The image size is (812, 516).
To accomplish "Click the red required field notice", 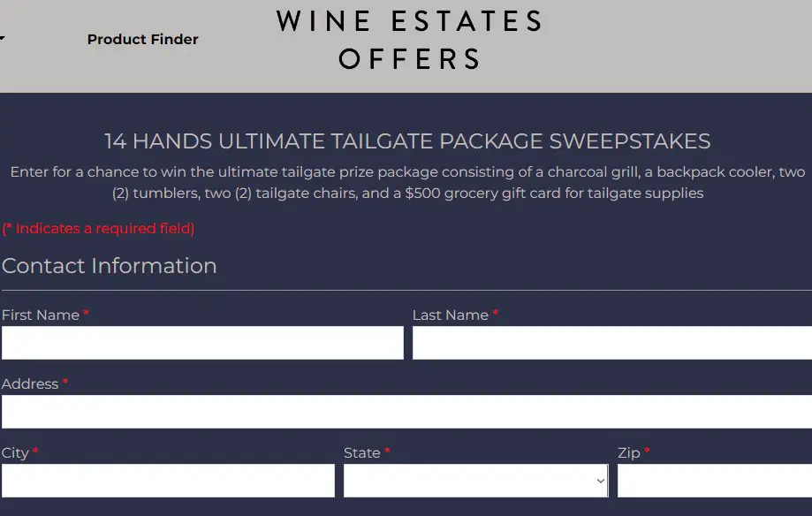I will coord(98,229).
